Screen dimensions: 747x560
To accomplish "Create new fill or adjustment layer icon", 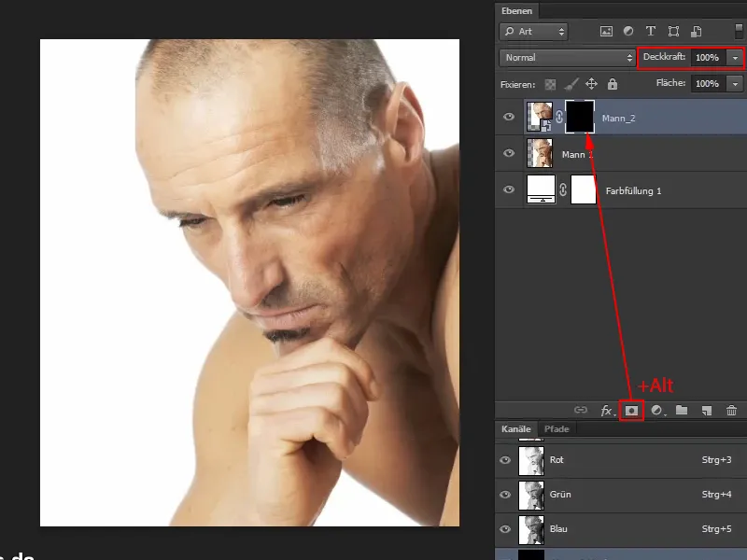I will tap(657, 411).
